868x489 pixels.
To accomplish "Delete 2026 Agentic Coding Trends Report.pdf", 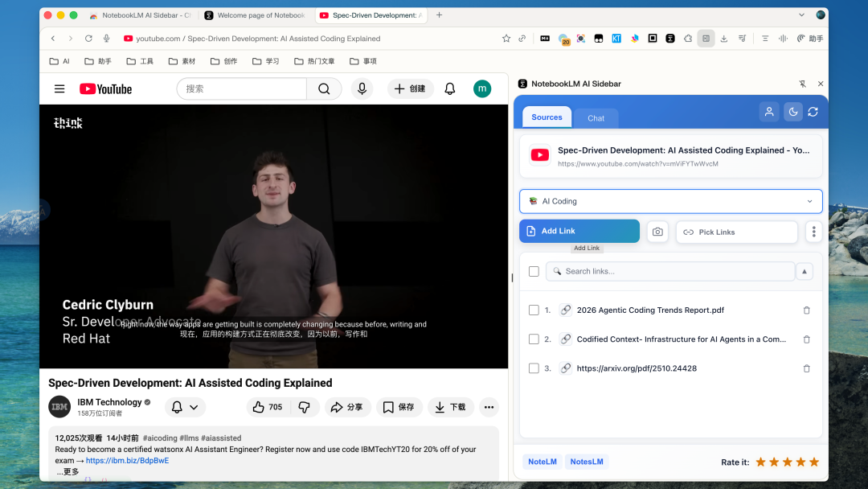I will [x=807, y=310].
